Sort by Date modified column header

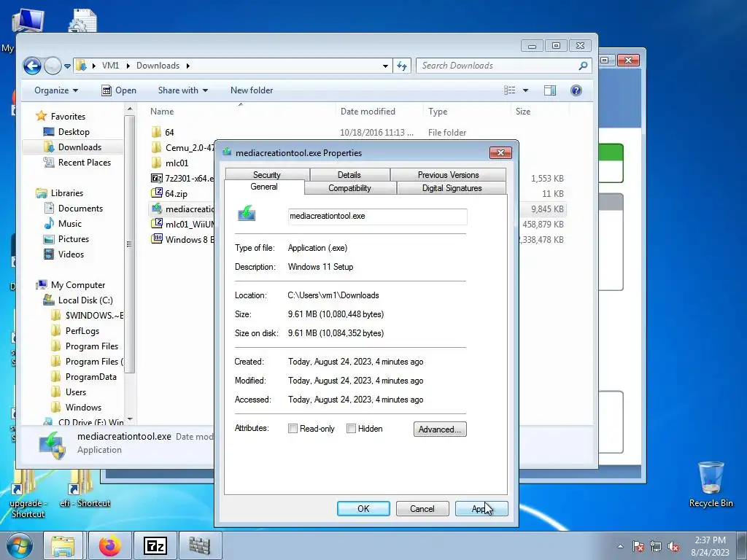click(x=368, y=112)
